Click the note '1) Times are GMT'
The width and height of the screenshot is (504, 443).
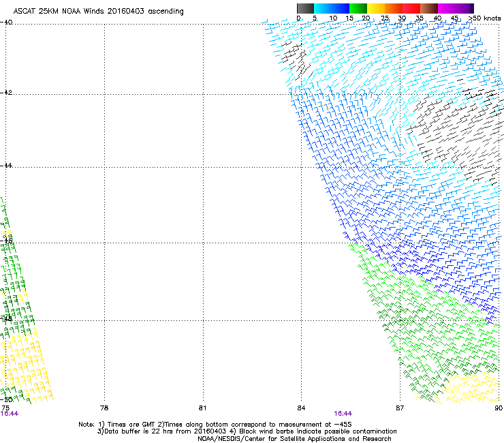pos(127,425)
